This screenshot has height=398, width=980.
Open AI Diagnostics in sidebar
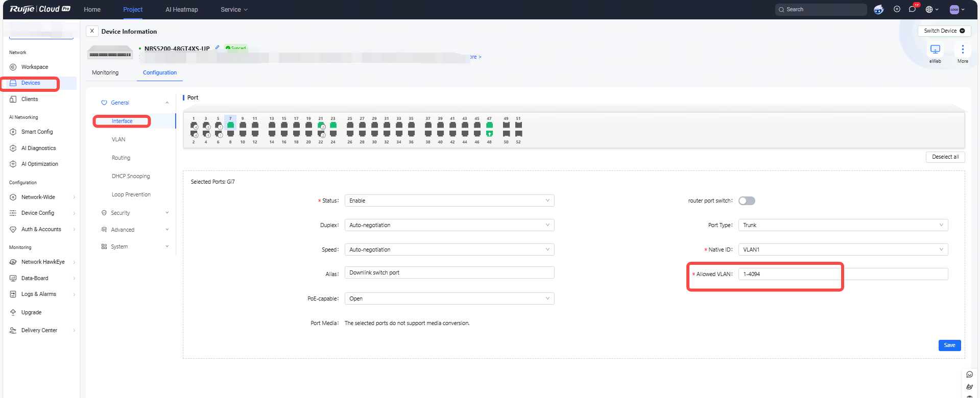pos(38,148)
